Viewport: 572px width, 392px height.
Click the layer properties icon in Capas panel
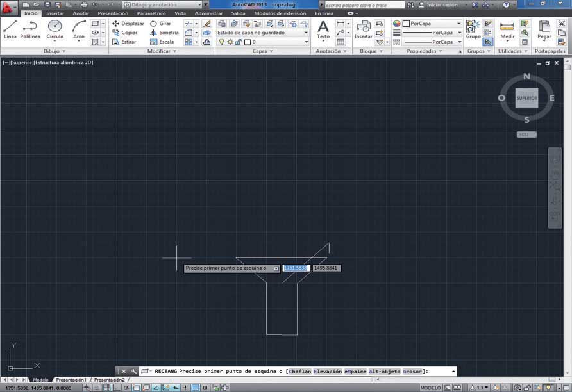(221, 23)
